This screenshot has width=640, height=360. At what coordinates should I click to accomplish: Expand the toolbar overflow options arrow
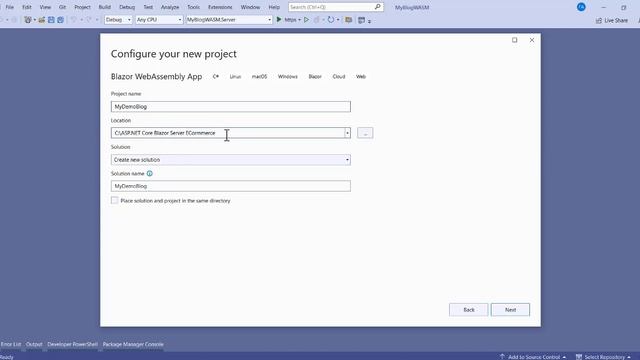click(369, 21)
